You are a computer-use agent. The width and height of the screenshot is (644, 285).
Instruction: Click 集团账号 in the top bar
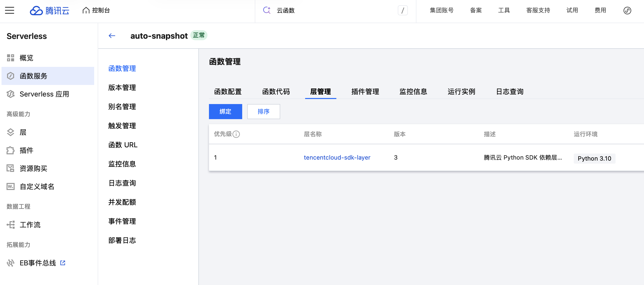point(442,10)
